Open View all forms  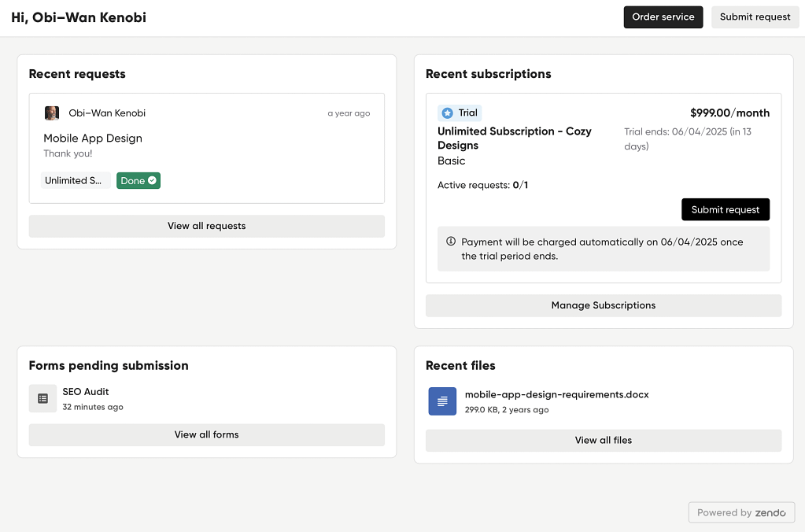206,435
